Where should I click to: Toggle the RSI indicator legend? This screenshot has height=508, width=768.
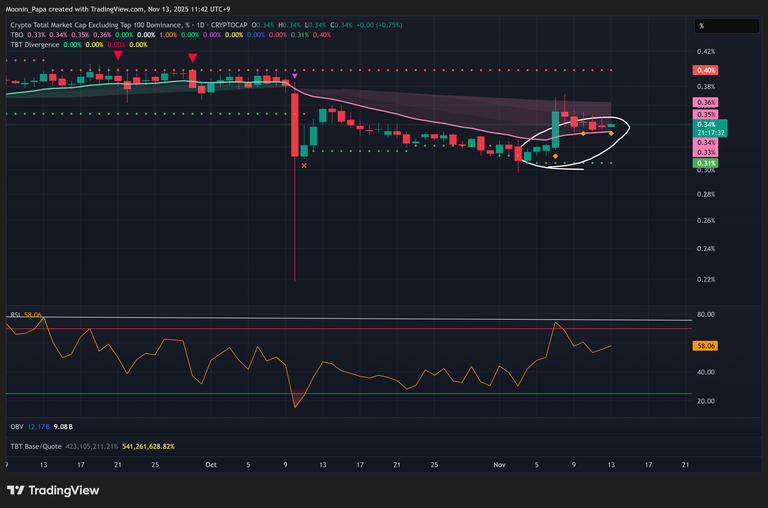16,315
